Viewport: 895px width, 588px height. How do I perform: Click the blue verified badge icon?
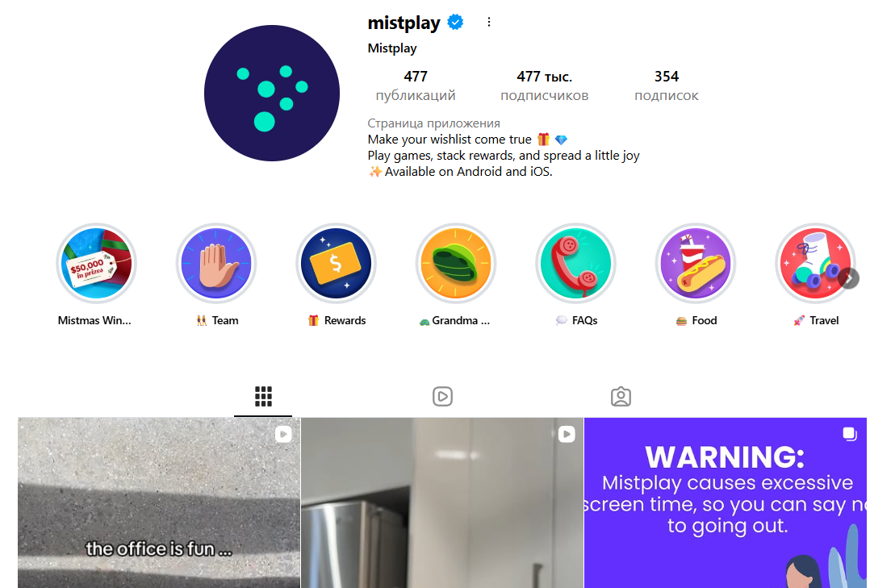pyautogui.click(x=455, y=23)
